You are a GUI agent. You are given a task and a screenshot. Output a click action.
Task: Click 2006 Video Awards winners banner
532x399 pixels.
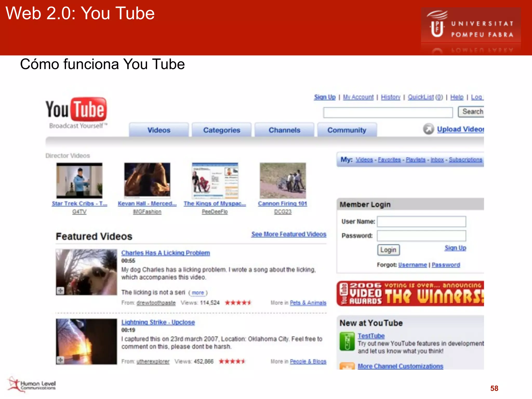pos(410,294)
